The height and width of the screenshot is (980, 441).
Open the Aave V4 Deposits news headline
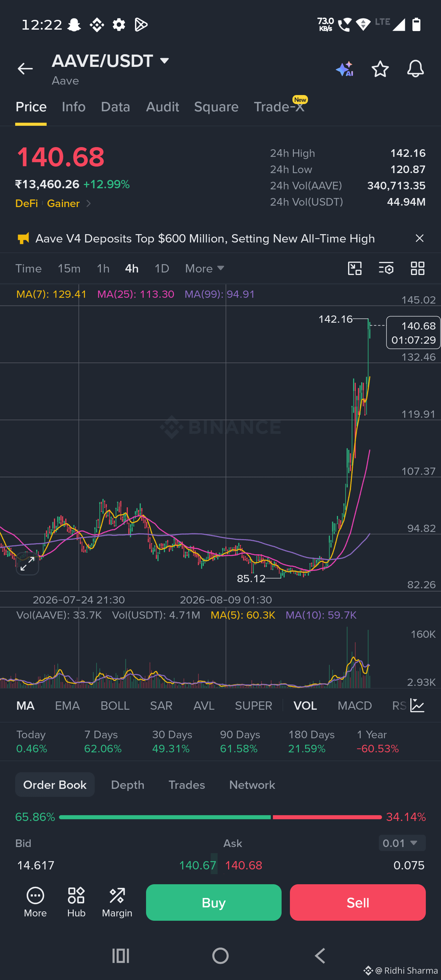(205, 238)
